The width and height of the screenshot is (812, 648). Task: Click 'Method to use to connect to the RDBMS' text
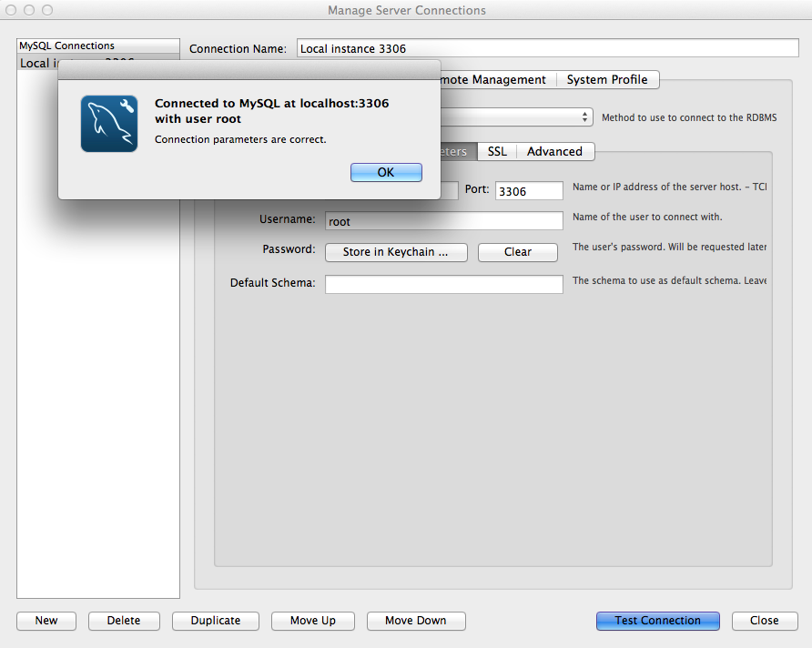689,117
